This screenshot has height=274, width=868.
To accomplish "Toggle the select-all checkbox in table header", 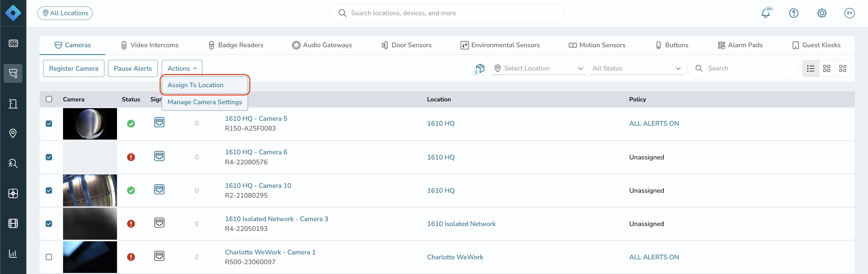I will click(x=49, y=99).
